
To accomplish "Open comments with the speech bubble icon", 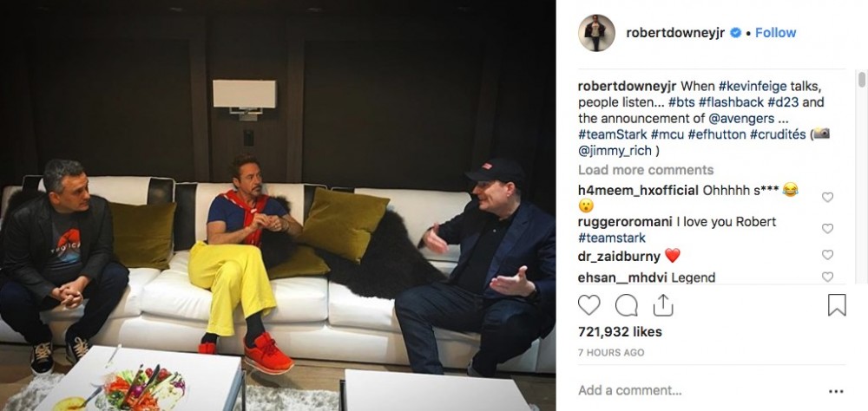I will (x=626, y=305).
